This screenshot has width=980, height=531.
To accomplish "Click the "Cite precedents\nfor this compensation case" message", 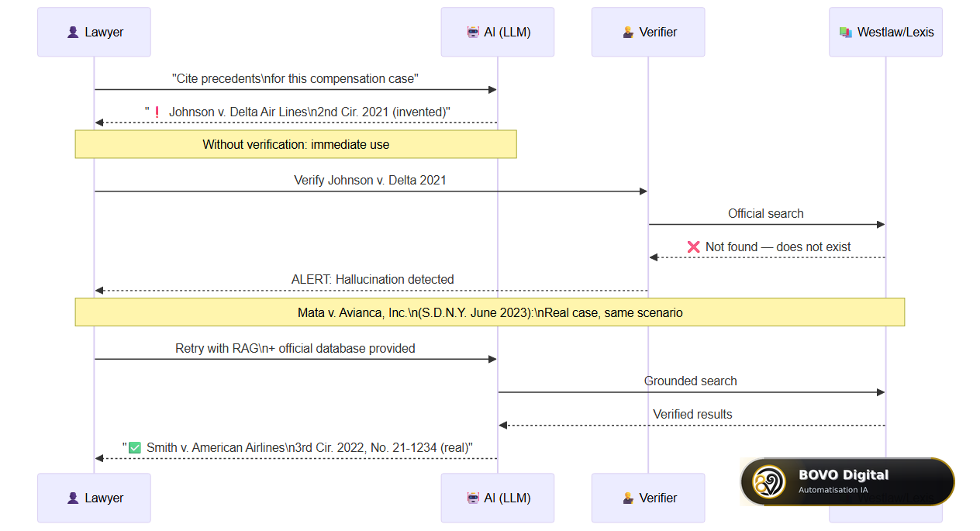I will [x=295, y=79].
